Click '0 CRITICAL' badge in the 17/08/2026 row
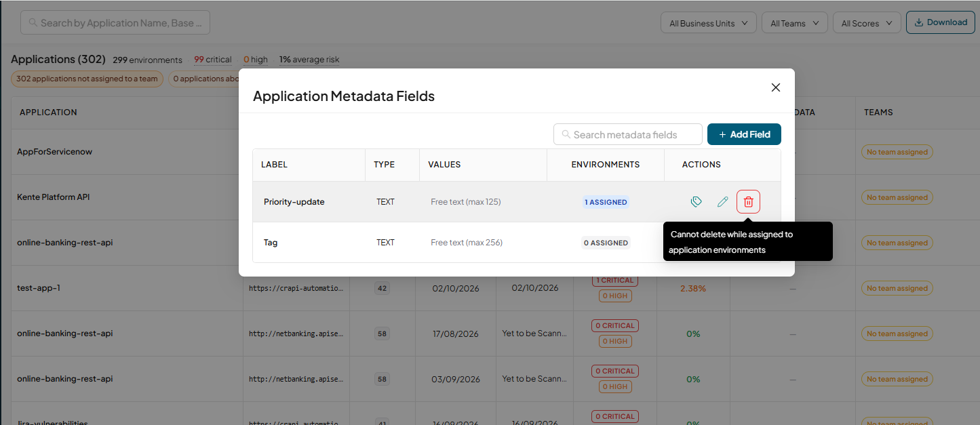Screen dimensions: 980x425 point(615,325)
